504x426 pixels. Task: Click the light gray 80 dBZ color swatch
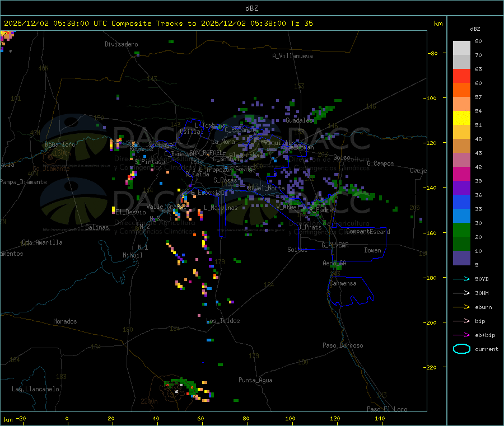pos(461,48)
